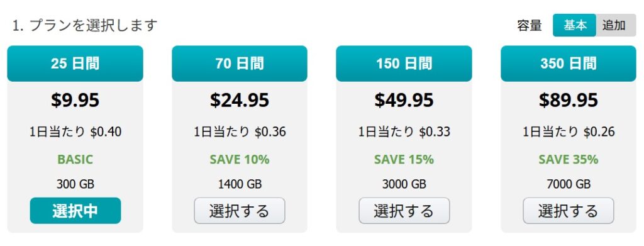This screenshot has height=246, width=644.
Task: Click the 7000 GB capacity text
Action: pos(569,184)
